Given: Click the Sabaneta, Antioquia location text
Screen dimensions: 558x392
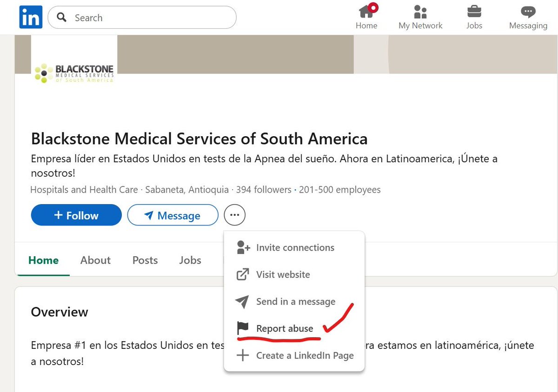Looking at the screenshot, I should click(x=187, y=190).
